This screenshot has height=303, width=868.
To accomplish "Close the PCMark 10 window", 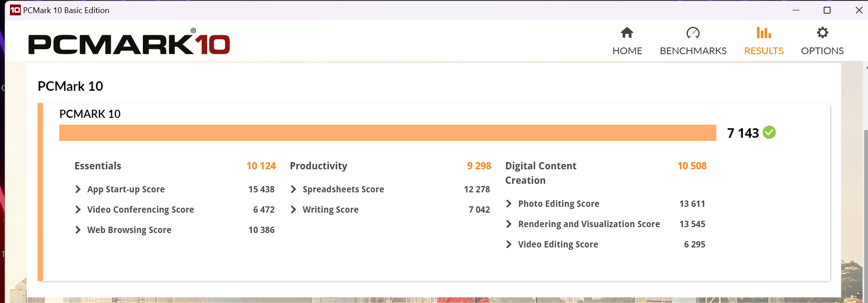I will [859, 10].
